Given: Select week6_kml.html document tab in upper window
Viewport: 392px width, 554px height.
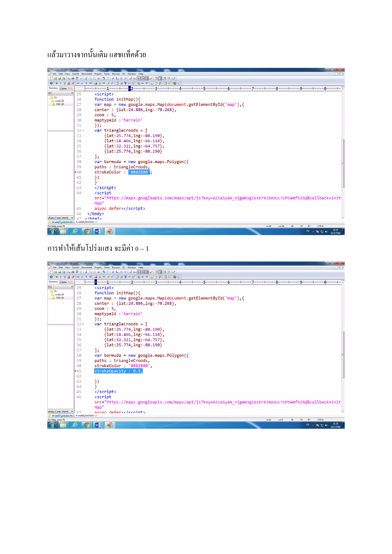Looking at the screenshot, I should [x=85, y=222].
